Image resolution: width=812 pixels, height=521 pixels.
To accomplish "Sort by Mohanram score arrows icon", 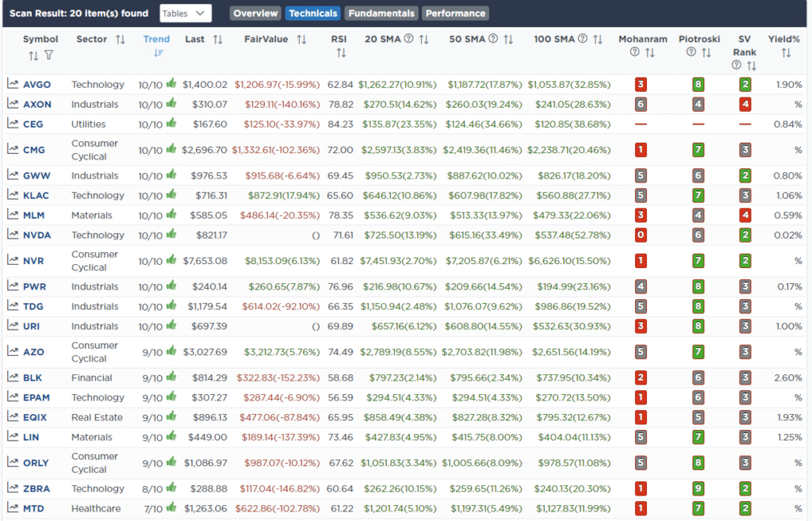I will 650,53.
